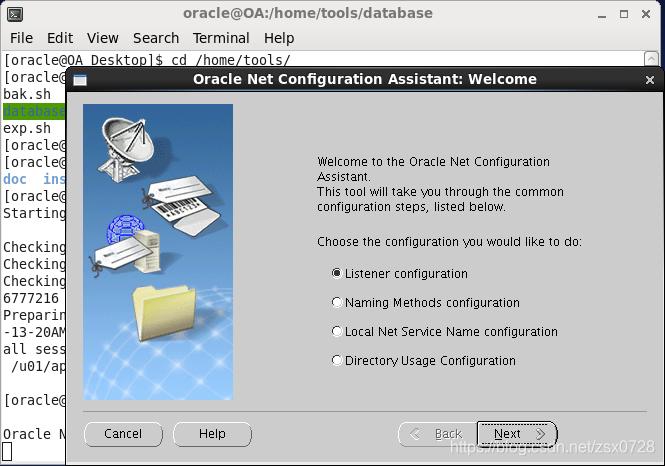Minimize the terminal window
Image resolution: width=665 pixels, height=466 pixels.
602,14
